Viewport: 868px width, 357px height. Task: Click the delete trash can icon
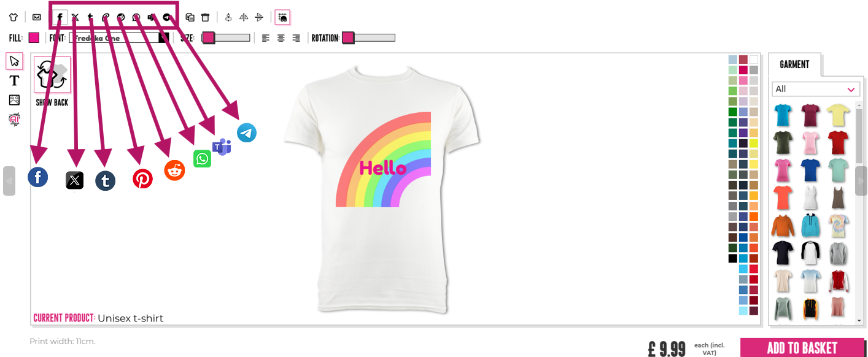(x=206, y=17)
